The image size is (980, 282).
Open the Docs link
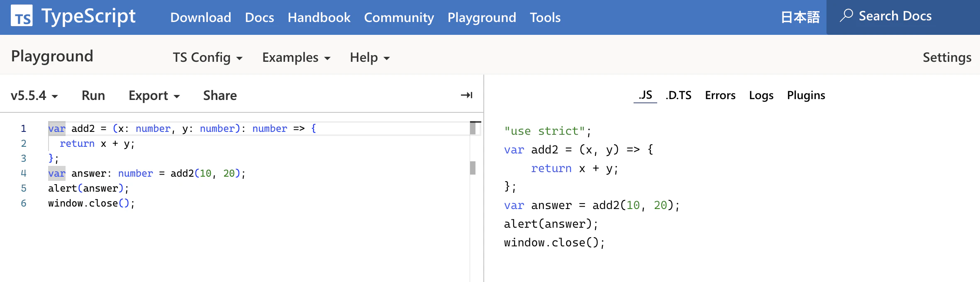pos(259,17)
